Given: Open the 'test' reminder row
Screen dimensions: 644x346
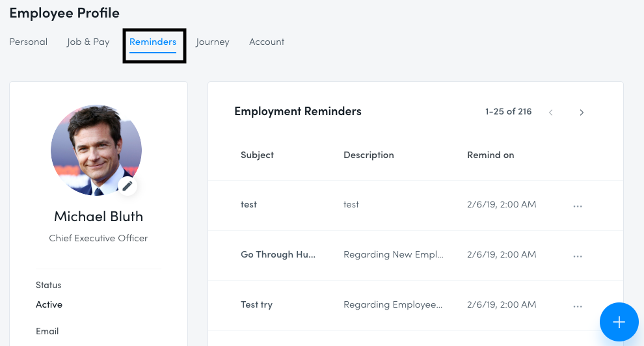Looking at the screenshot, I should coord(416,206).
